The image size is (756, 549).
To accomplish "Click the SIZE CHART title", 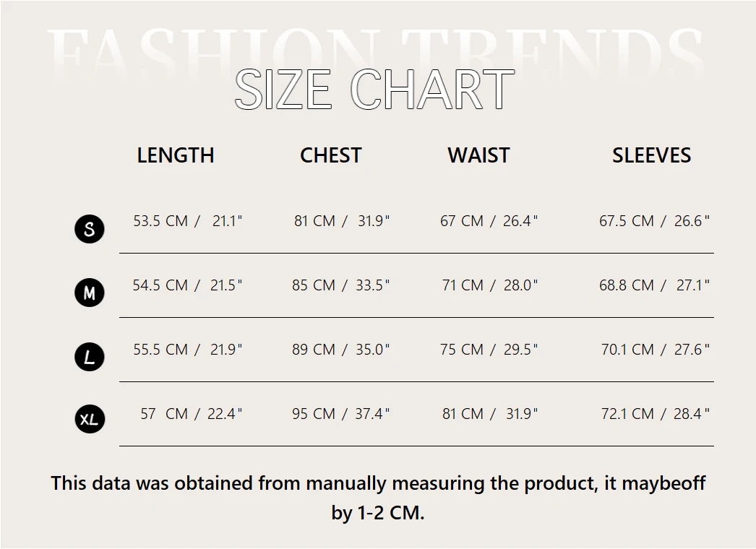I will (x=374, y=90).
